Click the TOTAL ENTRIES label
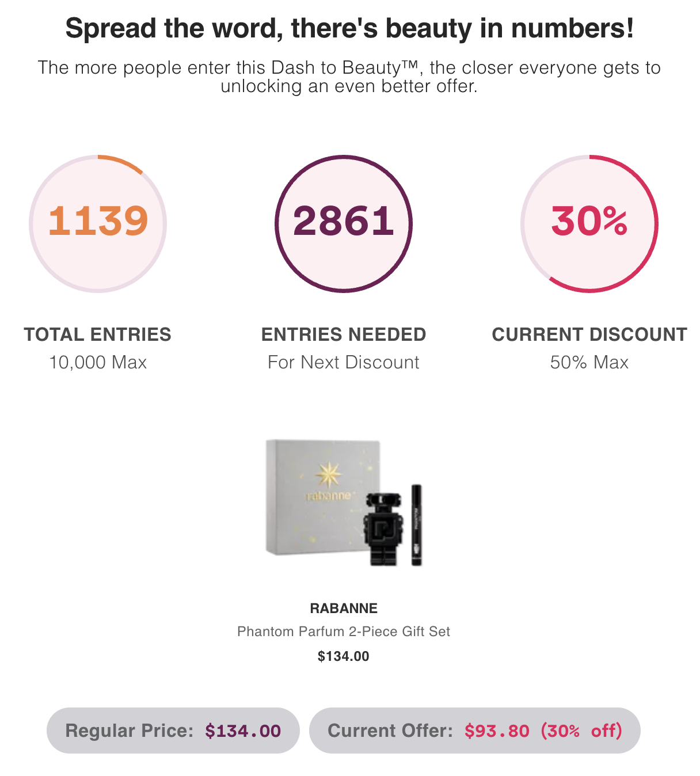700x776 pixels. [x=98, y=334]
